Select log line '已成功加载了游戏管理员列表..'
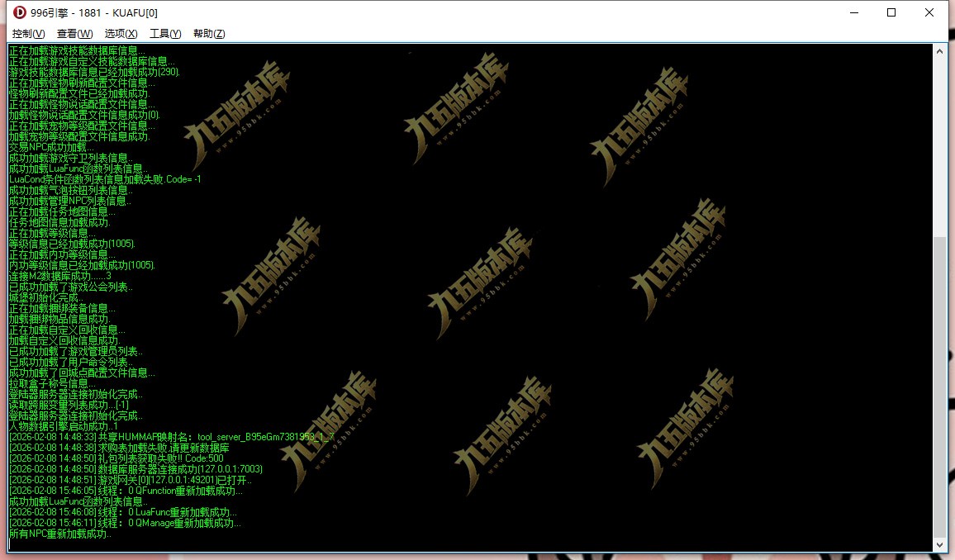The image size is (955, 560). pos(75,351)
